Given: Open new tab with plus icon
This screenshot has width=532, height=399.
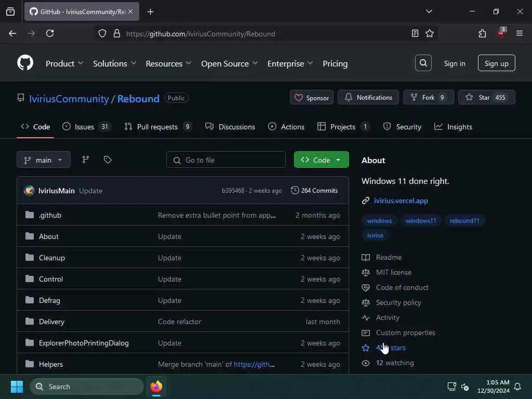Looking at the screenshot, I should pos(150,11).
